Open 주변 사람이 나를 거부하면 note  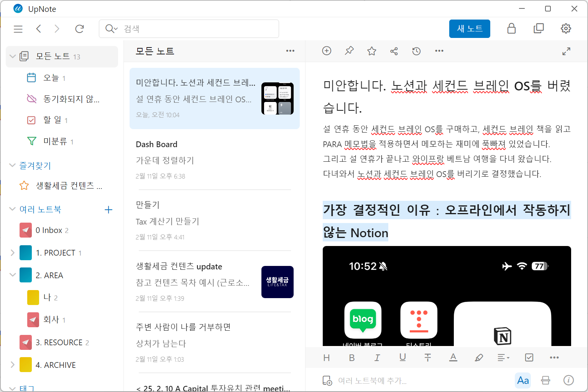[x=215, y=343]
